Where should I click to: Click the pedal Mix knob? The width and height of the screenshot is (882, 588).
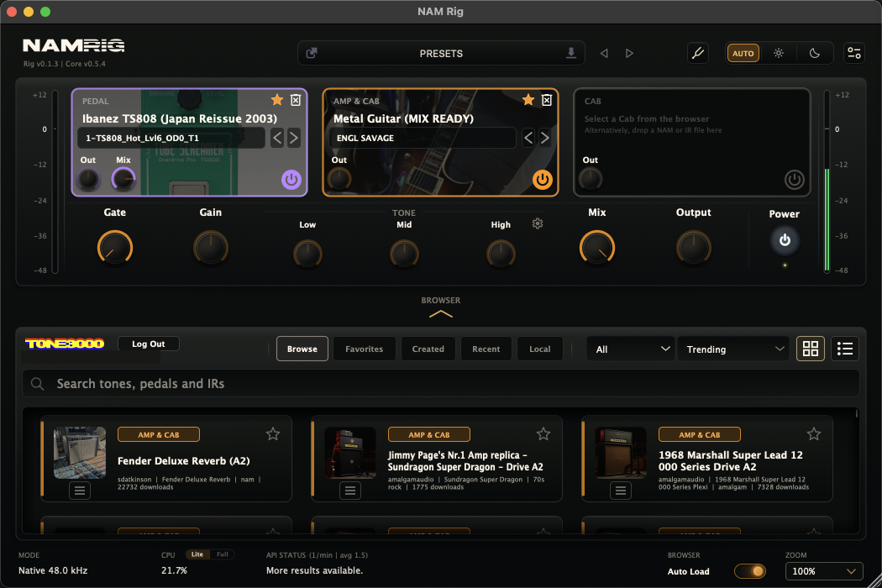123,180
